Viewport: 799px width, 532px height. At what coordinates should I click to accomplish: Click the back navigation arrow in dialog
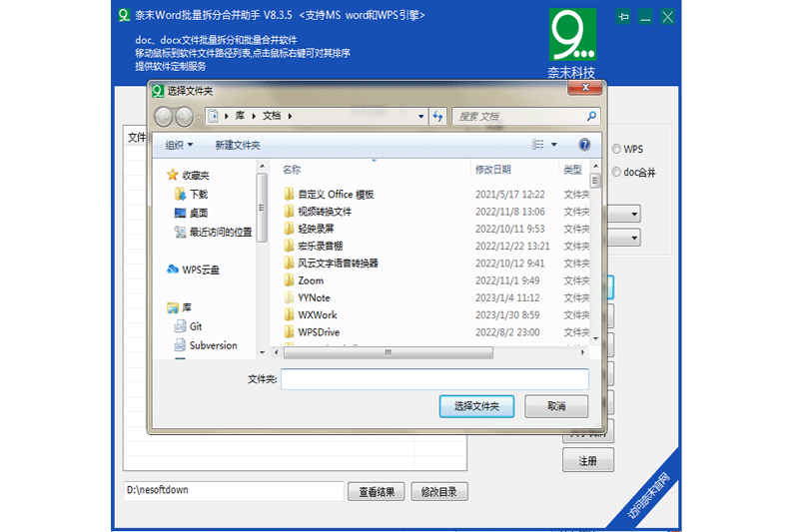pyautogui.click(x=164, y=117)
